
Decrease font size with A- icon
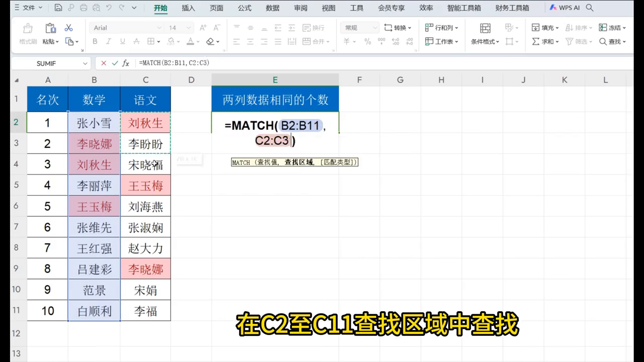(217, 28)
